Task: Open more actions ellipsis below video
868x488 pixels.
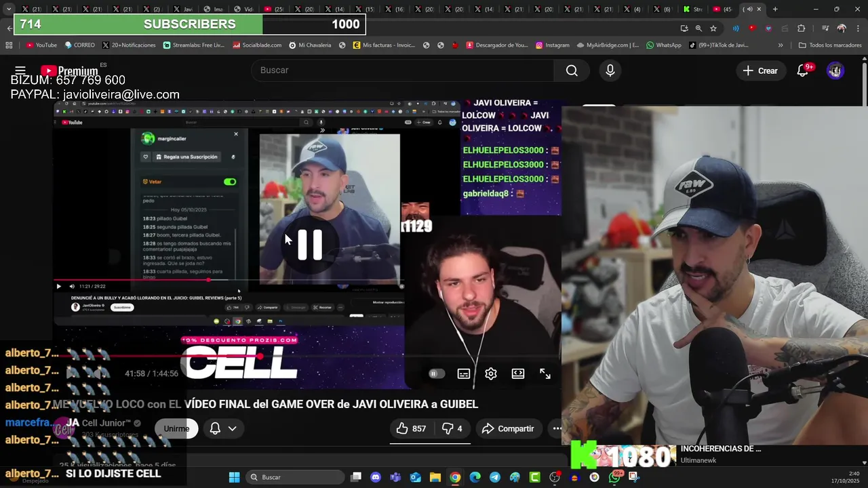Action: (557, 428)
